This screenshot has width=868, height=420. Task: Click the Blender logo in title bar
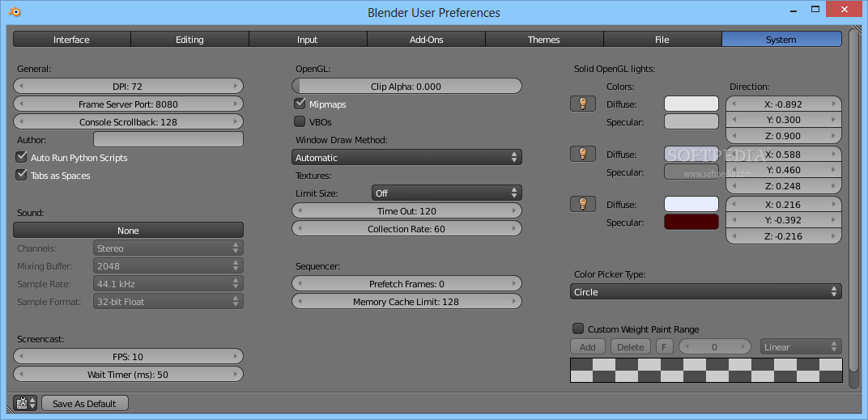coord(15,12)
